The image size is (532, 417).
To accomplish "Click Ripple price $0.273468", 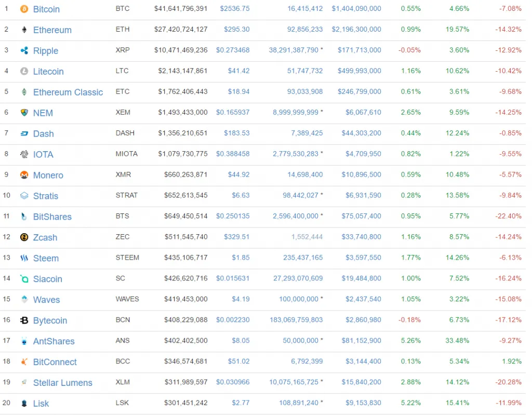I will [233, 50].
